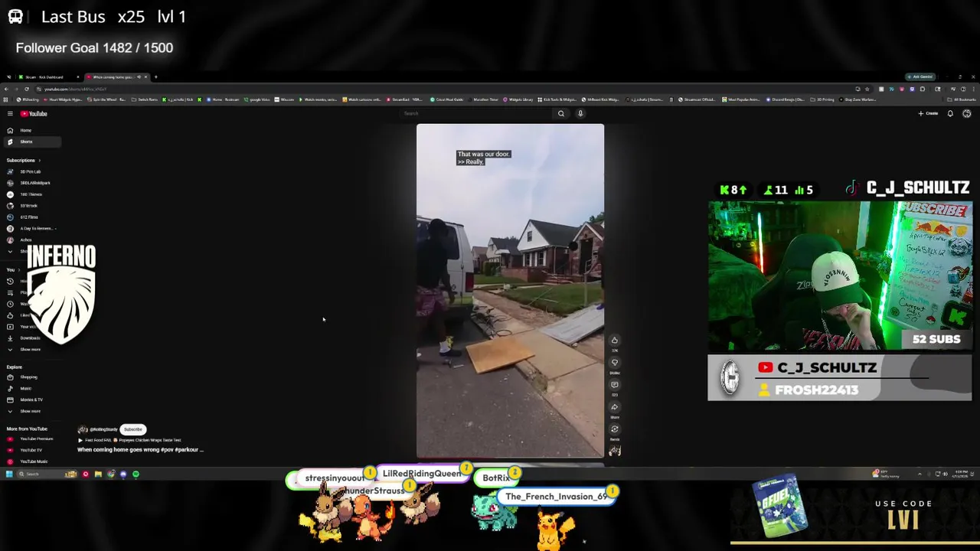The image size is (980, 551).
Task: Expand the Subscriptions section header
Action: point(23,160)
